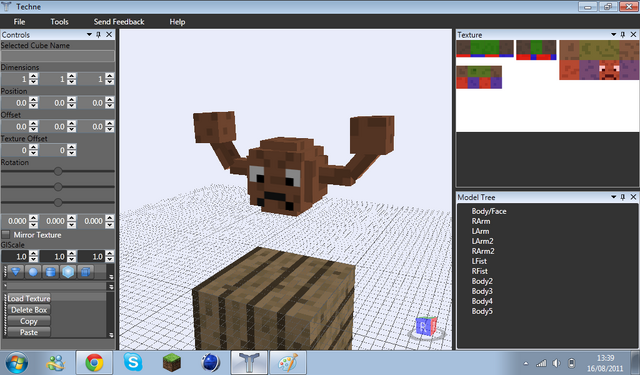Open Windows Live Messenger taskbar icon
640x375 pixels.
pyautogui.click(x=56, y=362)
